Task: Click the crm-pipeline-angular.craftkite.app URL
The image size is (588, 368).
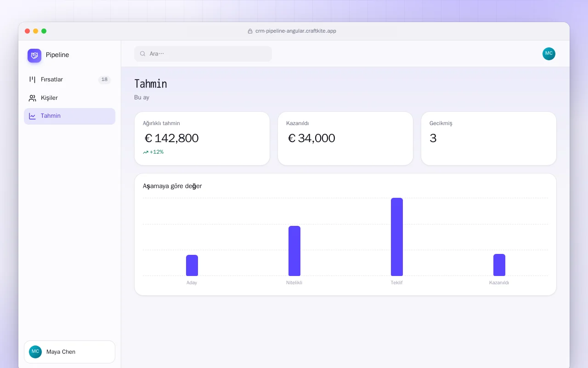Action: [x=296, y=31]
